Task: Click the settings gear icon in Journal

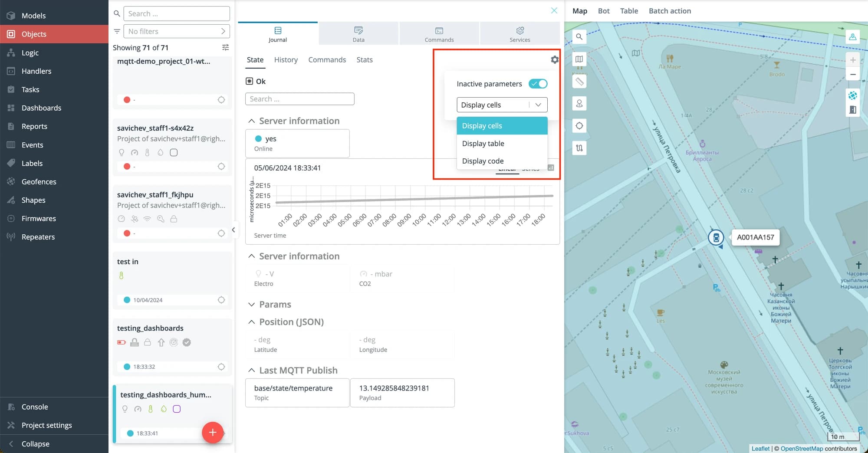Action: (554, 60)
